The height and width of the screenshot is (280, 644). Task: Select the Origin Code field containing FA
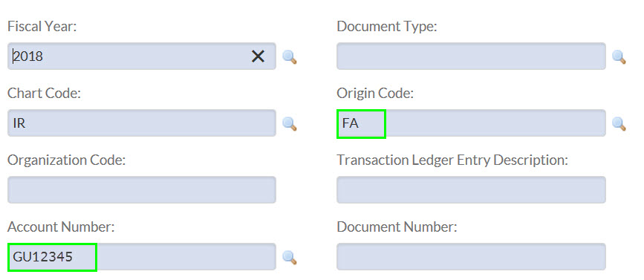pyautogui.click(x=471, y=123)
